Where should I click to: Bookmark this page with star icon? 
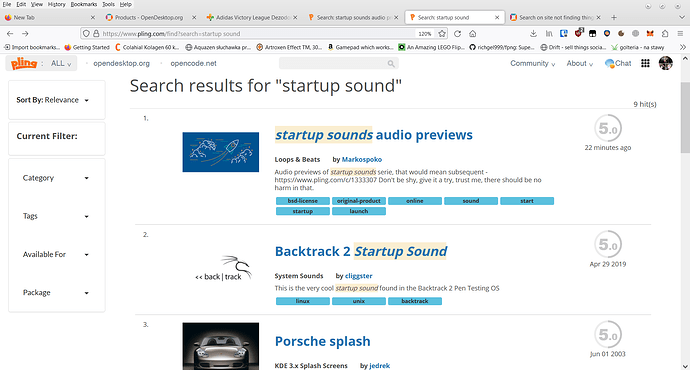[442, 33]
